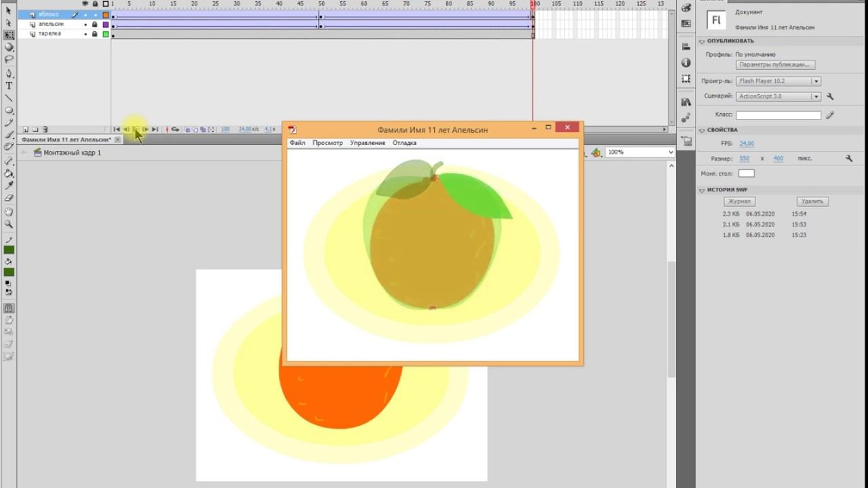
Task: Unlock the тарелка layer
Action: click(95, 34)
